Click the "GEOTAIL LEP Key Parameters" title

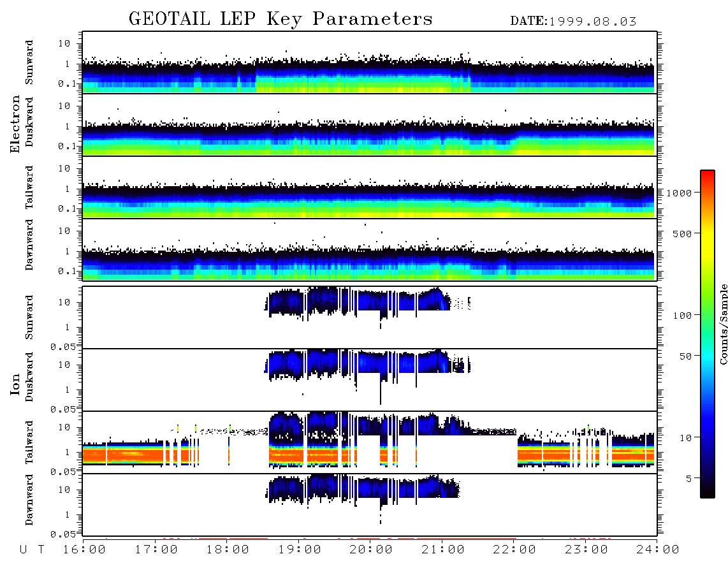280,19
